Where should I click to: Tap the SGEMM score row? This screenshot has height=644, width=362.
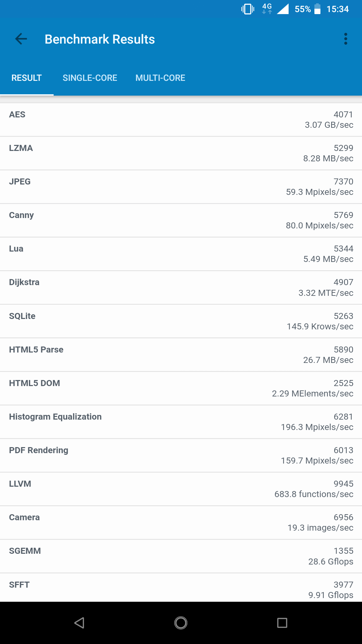(181, 556)
